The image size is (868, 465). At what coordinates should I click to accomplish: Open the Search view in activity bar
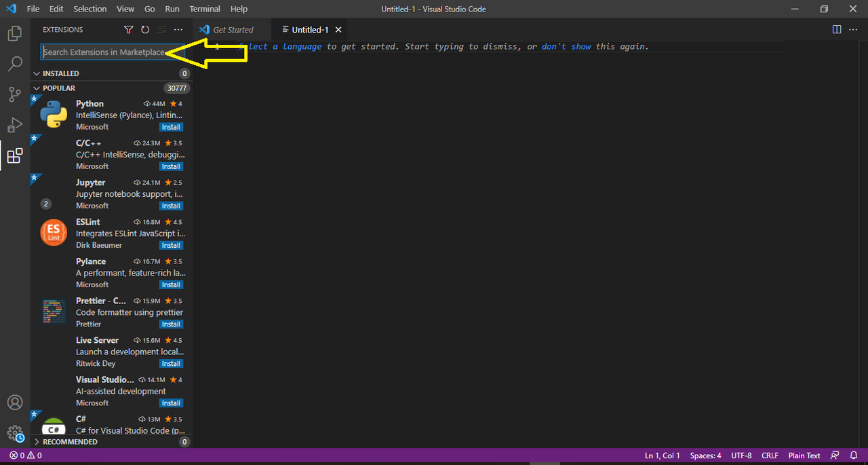pos(15,64)
